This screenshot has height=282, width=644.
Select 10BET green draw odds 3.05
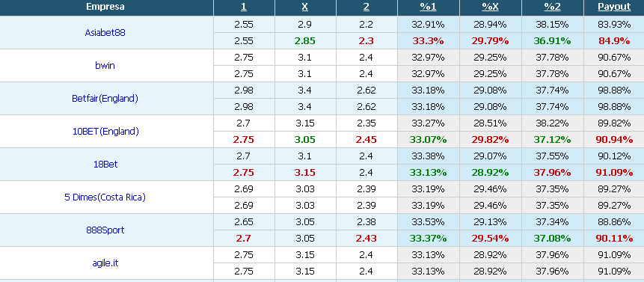pyautogui.click(x=305, y=140)
